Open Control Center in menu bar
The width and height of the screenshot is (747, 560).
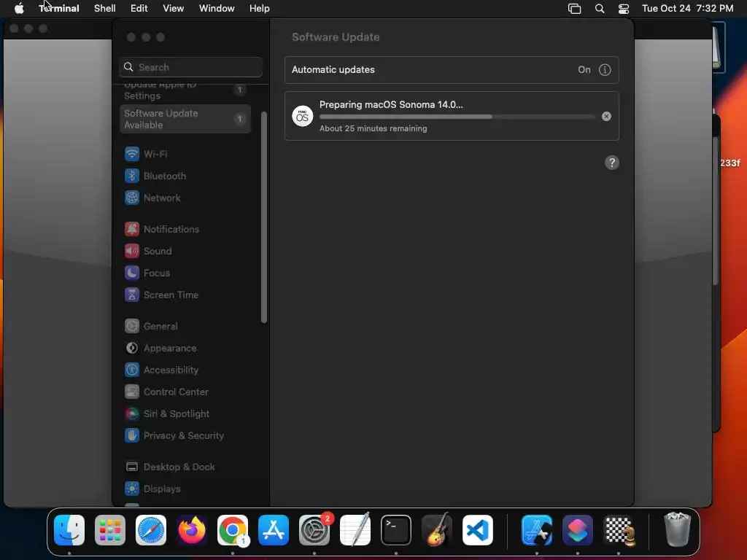tap(624, 9)
